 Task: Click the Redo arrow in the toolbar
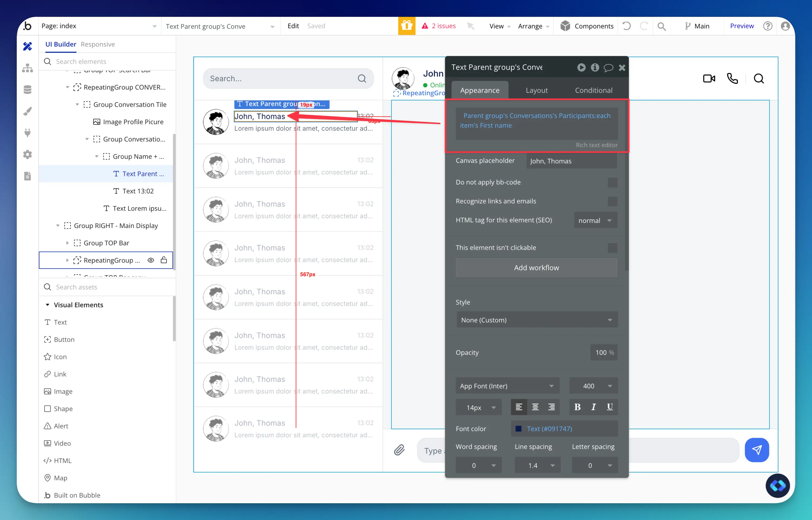tap(644, 26)
